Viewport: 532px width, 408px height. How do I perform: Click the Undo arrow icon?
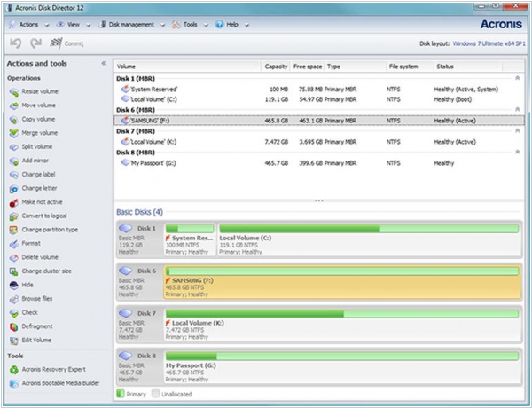[x=16, y=43]
